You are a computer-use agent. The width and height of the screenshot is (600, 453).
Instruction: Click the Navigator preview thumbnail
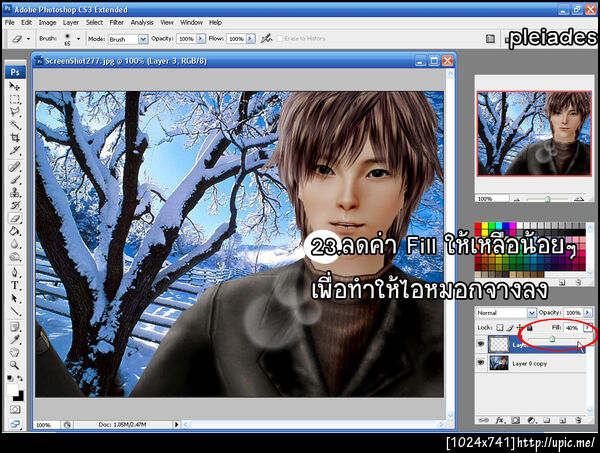point(534,134)
